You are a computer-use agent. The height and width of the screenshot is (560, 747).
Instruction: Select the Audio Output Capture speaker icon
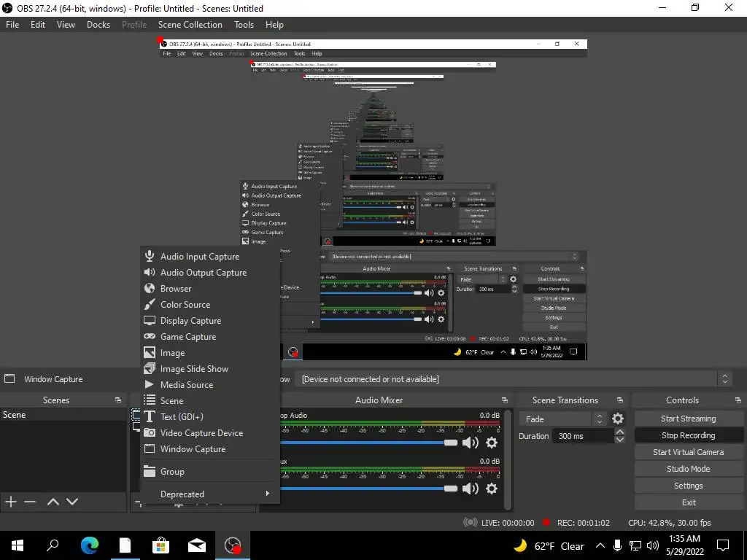[150, 273]
